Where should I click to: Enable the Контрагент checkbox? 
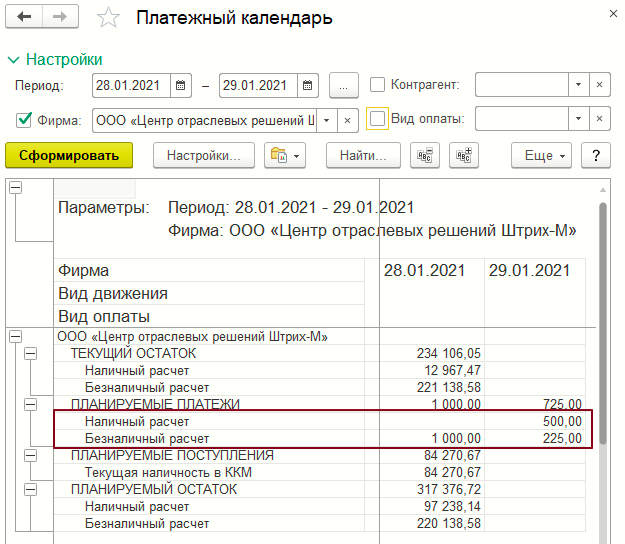[378, 85]
